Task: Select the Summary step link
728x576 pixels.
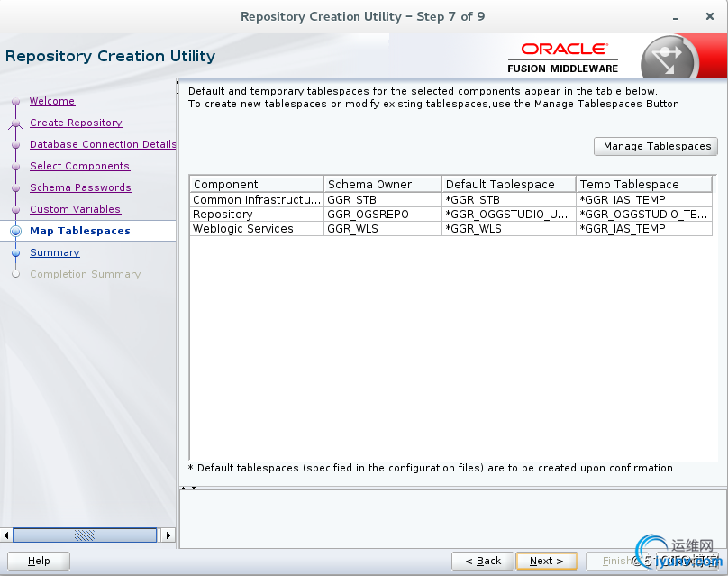Action: (x=54, y=252)
